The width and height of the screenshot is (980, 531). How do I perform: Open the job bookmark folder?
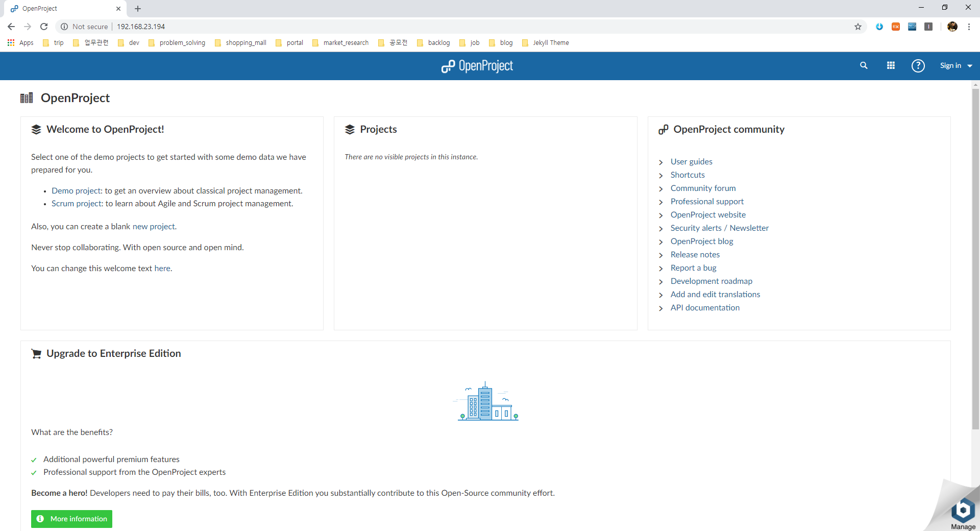pyautogui.click(x=470, y=43)
